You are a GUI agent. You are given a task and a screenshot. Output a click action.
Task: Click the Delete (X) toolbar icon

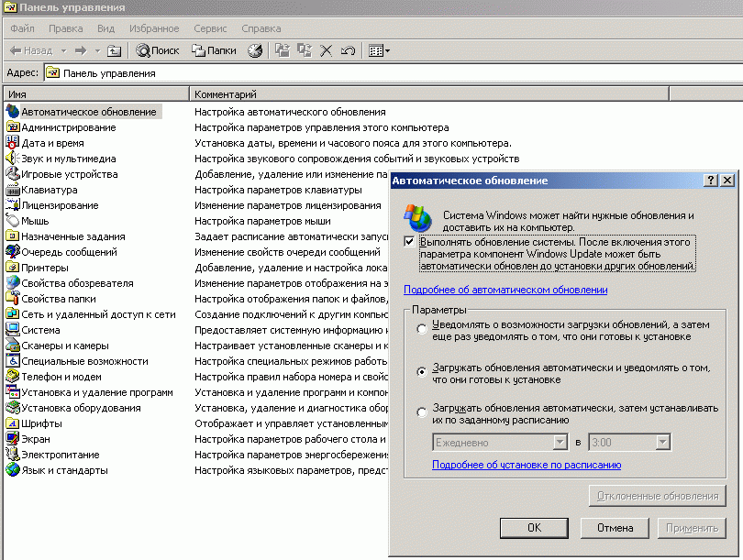tap(326, 50)
